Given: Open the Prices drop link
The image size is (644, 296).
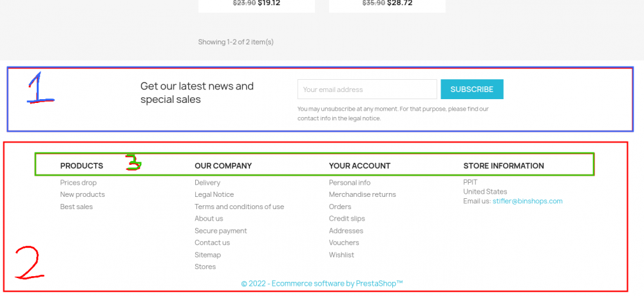Looking at the screenshot, I should pos(79,183).
